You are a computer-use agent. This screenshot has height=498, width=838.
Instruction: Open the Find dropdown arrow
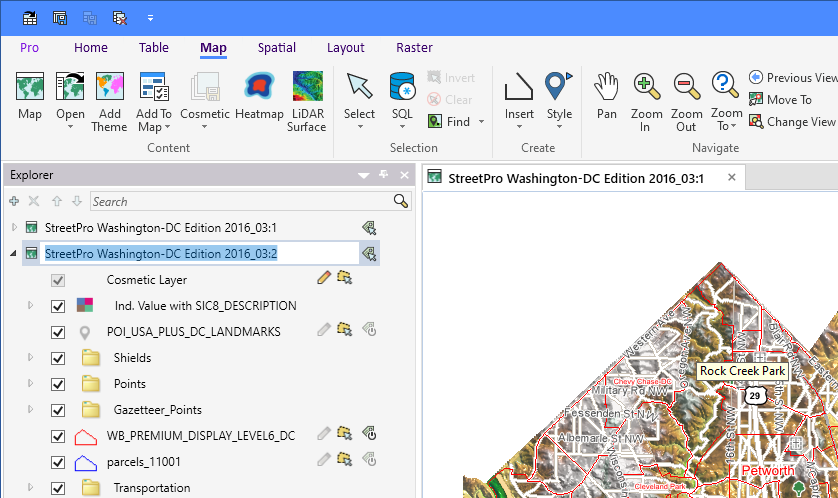tap(482, 122)
